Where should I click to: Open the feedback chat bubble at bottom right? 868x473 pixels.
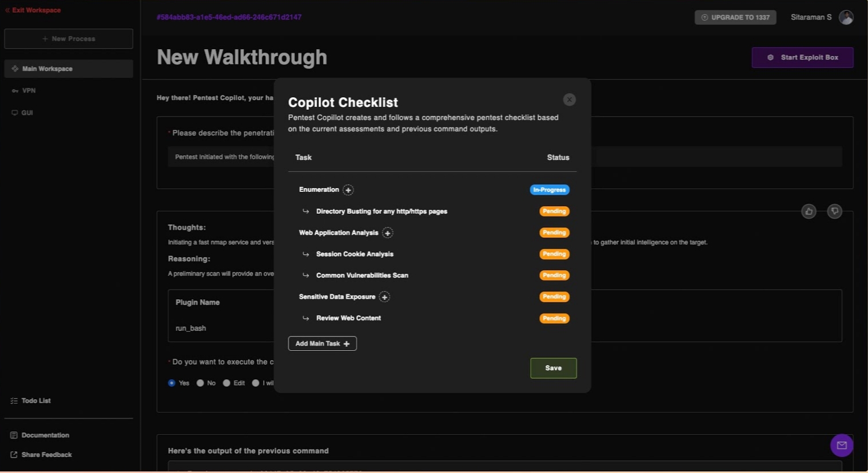coord(841,446)
